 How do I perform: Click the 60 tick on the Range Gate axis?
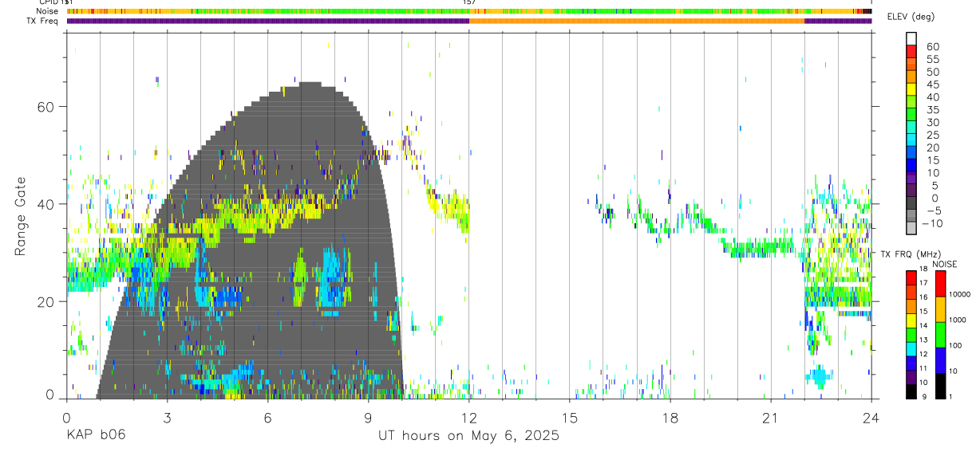click(46, 107)
